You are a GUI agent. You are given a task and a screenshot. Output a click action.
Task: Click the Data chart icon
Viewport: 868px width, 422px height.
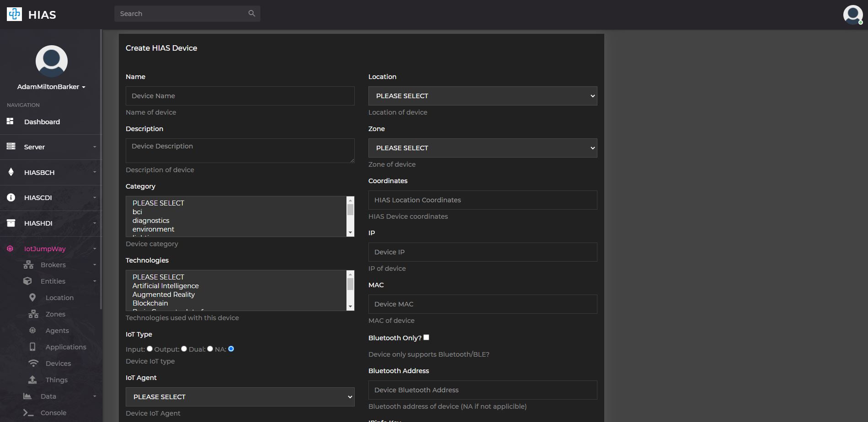click(27, 396)
